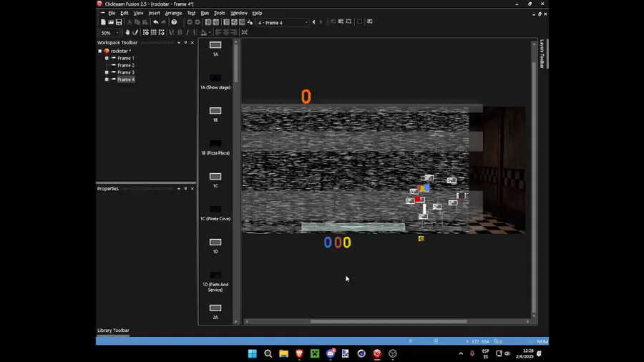Viewport: 644px width, 362px height.
Task: Go to the next frame arrow
Action: pos(321,22)
